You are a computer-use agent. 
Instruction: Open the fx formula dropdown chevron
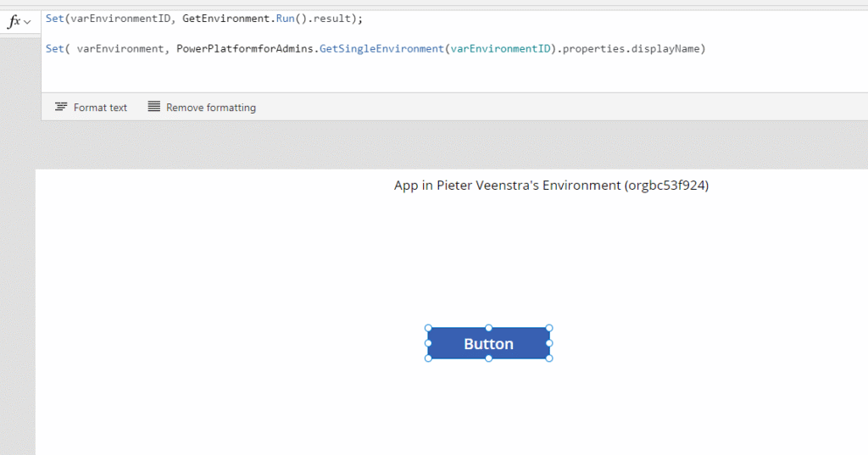coord(28,23)
